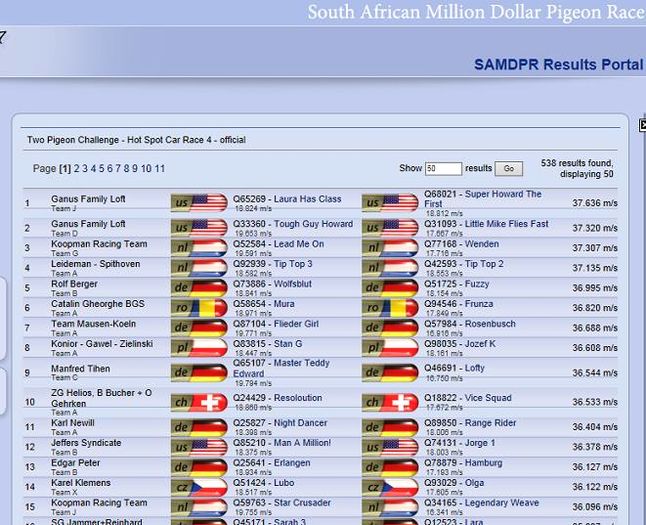Click Netherlands flag beside Lead Me On

pos(199,248)
